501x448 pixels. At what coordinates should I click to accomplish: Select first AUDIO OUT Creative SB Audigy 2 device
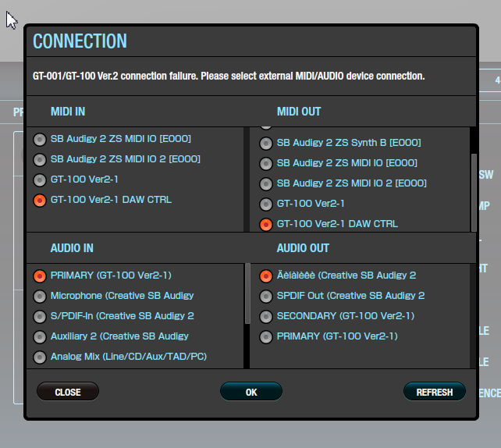pyautogui.click(x=266, y=276)
